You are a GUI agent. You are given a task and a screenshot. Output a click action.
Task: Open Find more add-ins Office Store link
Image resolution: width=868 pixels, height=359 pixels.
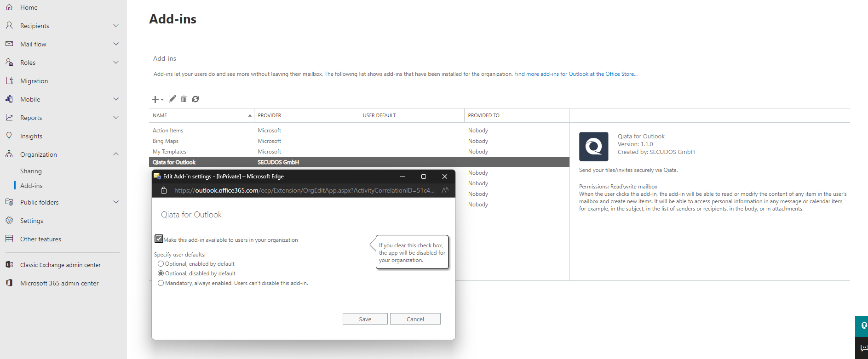click(575, 74)
